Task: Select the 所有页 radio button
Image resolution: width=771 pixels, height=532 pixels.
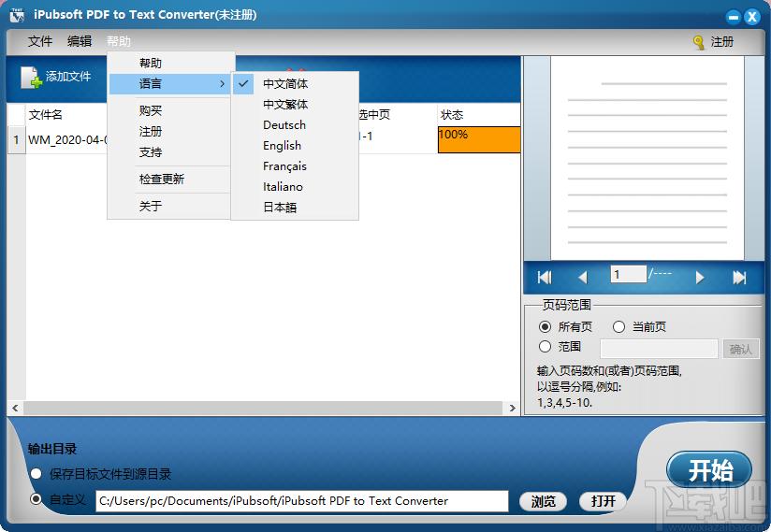Action: click(x=545, y=326)
